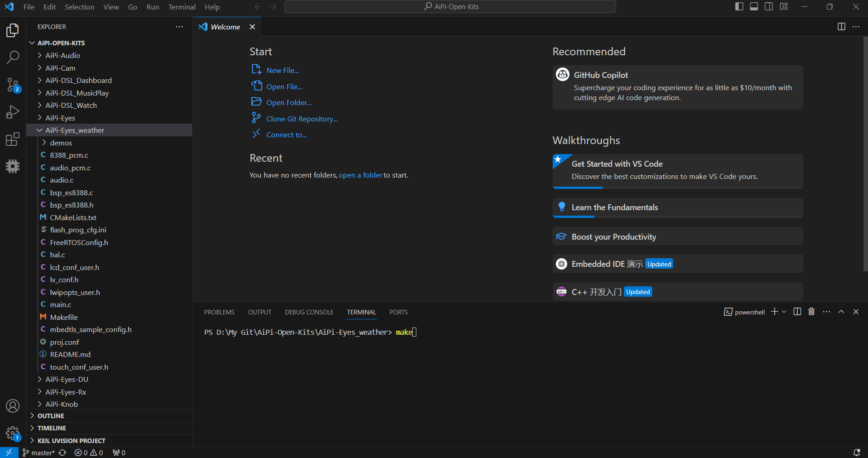Toggle the bottom panel visibility
The image size is (868, 458).
(x=754, y=7)
